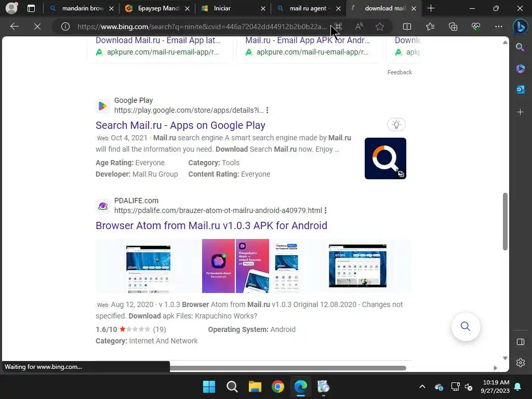This screenshot has height=399, width=532.
Task: Switch to mandarin brow tab
Action: [x=82, y=8]
